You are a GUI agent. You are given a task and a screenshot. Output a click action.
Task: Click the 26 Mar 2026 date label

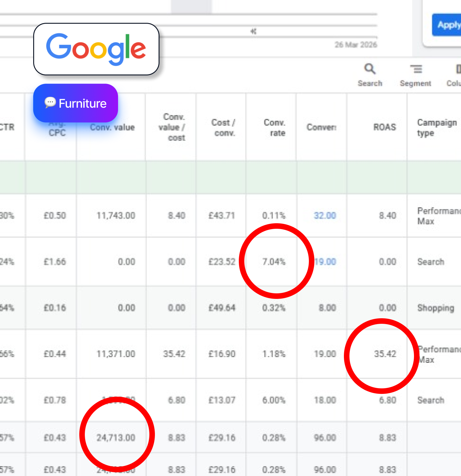click(x=356, y=45)
